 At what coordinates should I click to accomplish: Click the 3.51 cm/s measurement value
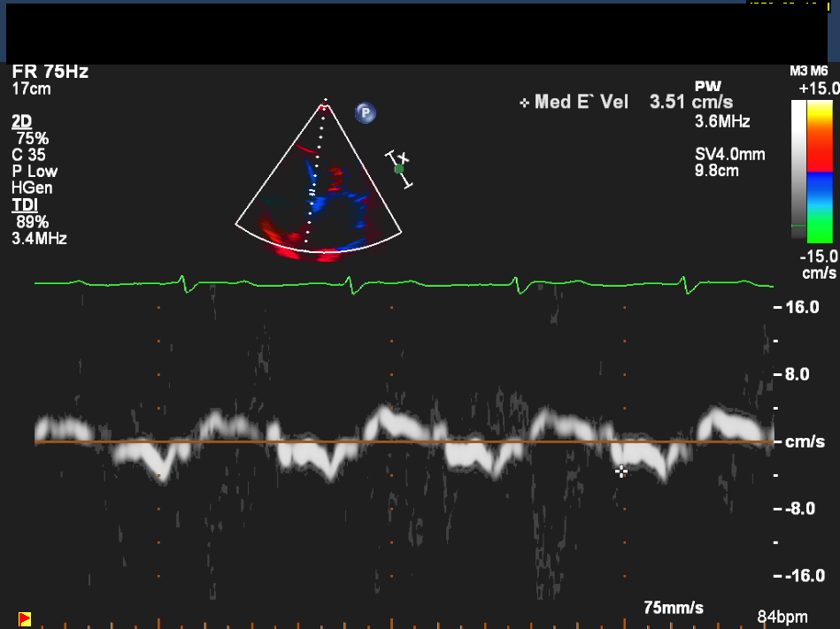[x=690, y=103]
